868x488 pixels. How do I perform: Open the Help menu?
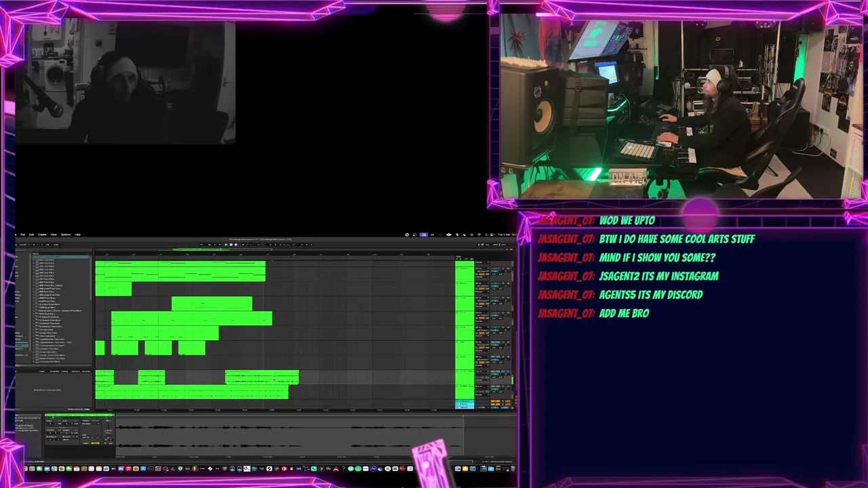[x=77, y=235]
